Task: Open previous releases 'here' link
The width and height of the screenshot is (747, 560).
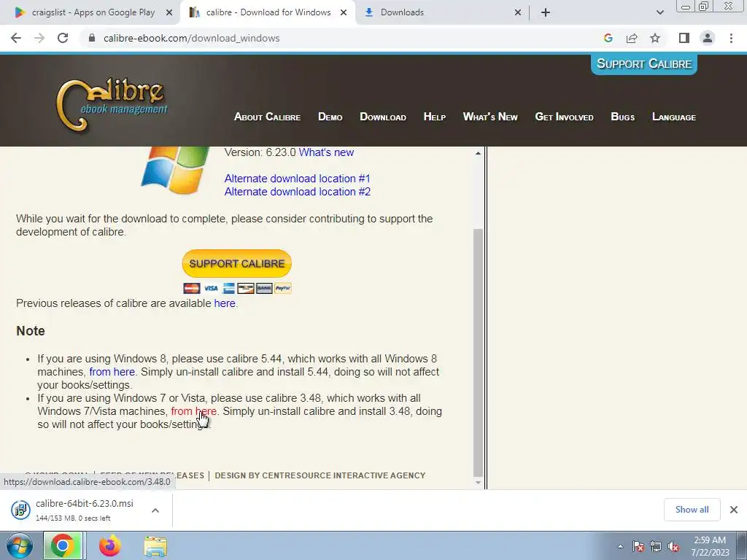Action: pyautogui.click(x=225, y=303)
